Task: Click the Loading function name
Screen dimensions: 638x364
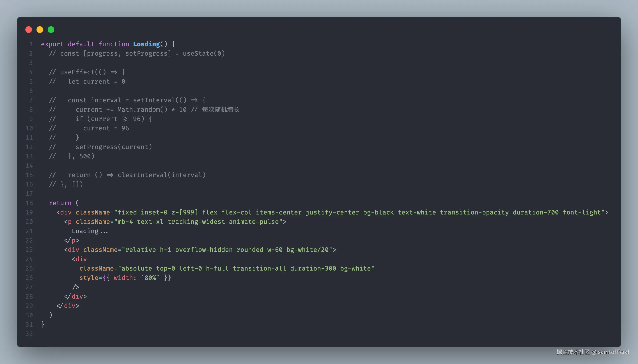Action: click(146, 44)
